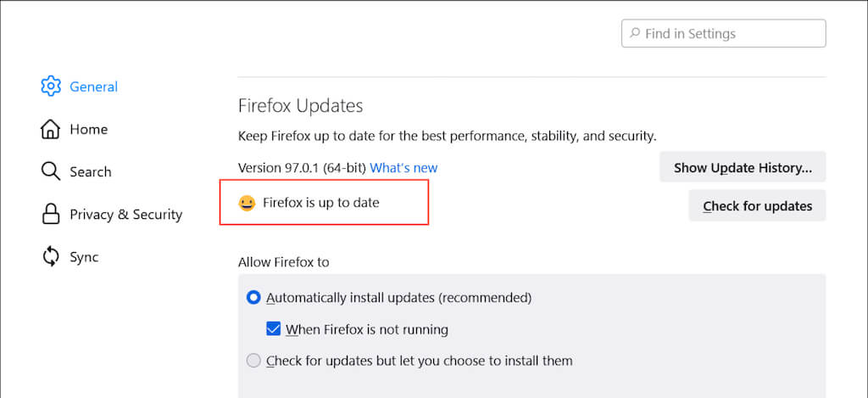Click the Firefox is up to date text
The height and width of the screenshot is (398, 868).
[x=321, y=203]
